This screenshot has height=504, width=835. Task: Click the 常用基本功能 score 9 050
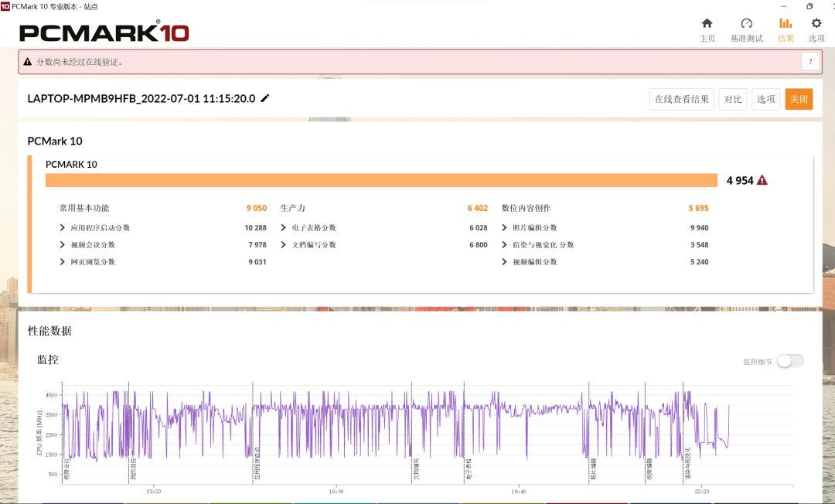pos(256,208)
